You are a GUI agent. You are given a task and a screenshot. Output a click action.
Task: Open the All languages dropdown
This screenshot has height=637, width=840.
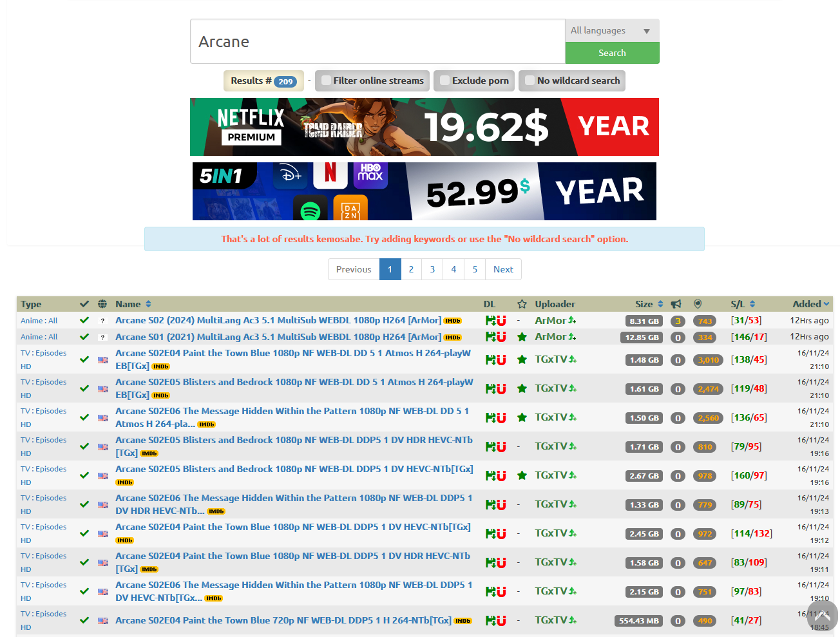(x=612, y=30)
